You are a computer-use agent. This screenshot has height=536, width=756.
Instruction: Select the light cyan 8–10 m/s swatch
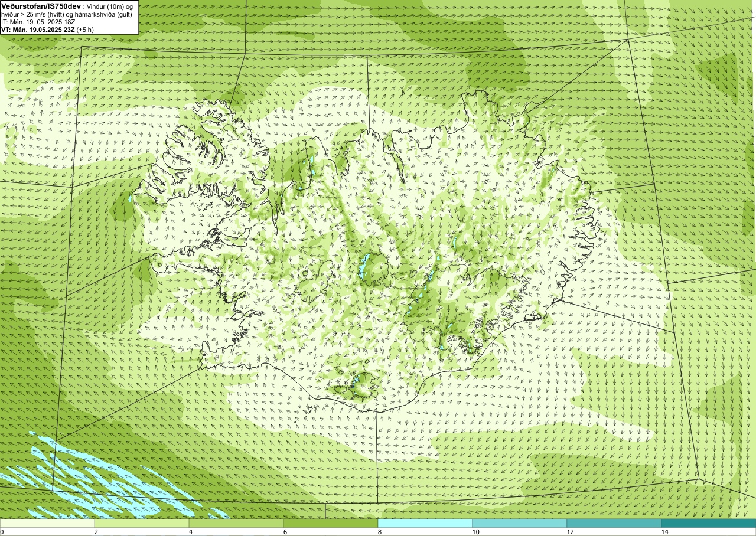coord(425,523)
